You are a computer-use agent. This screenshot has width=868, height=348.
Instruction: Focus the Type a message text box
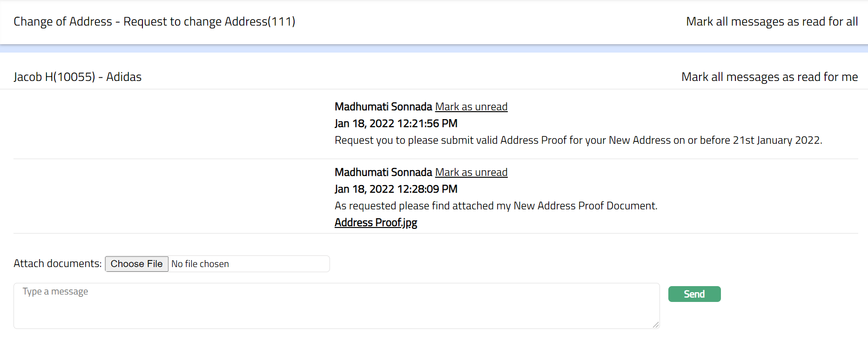[x=336, y=306]
